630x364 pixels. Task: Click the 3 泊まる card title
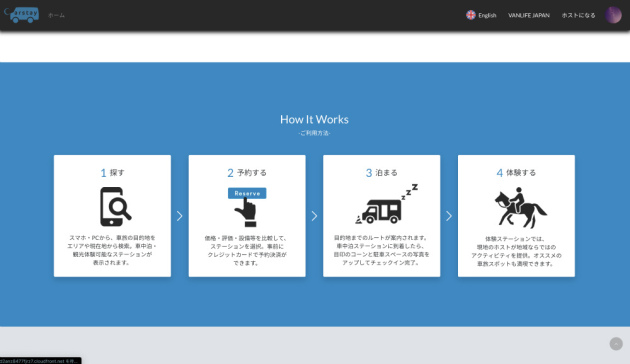382,173
